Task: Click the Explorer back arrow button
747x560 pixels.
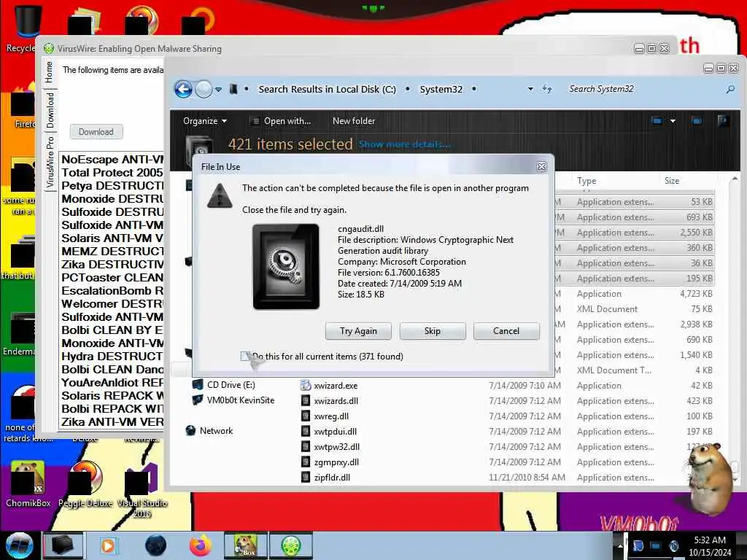Action: 183,89
